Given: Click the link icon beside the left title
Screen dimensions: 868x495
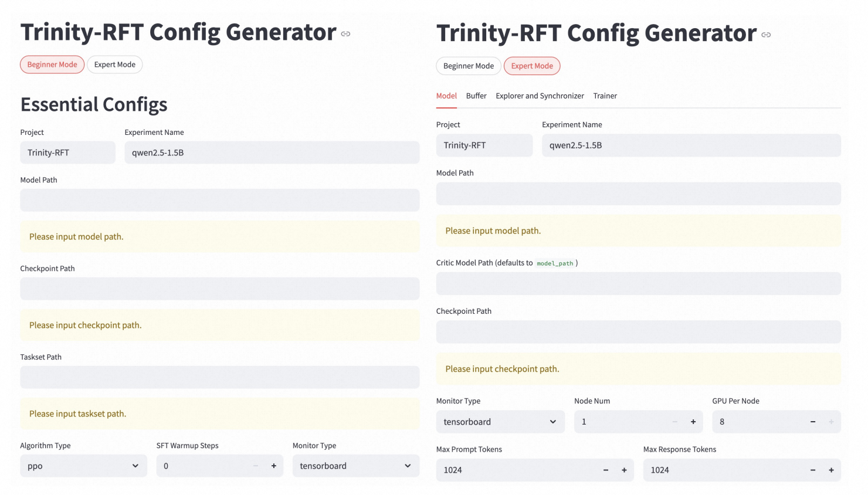Looking at the screenshot, I should click(x=345, y=33).
